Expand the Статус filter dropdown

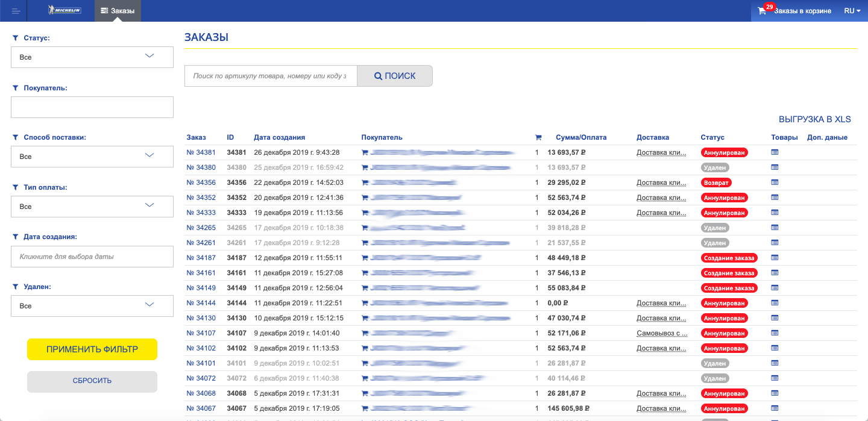click(92, 57)
